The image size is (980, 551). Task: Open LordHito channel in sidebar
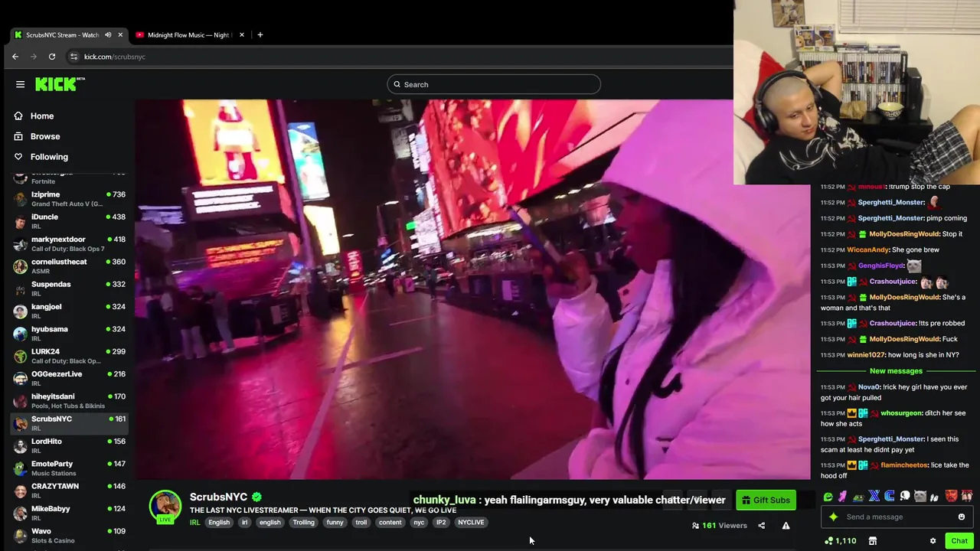click(x=69, y=446)
